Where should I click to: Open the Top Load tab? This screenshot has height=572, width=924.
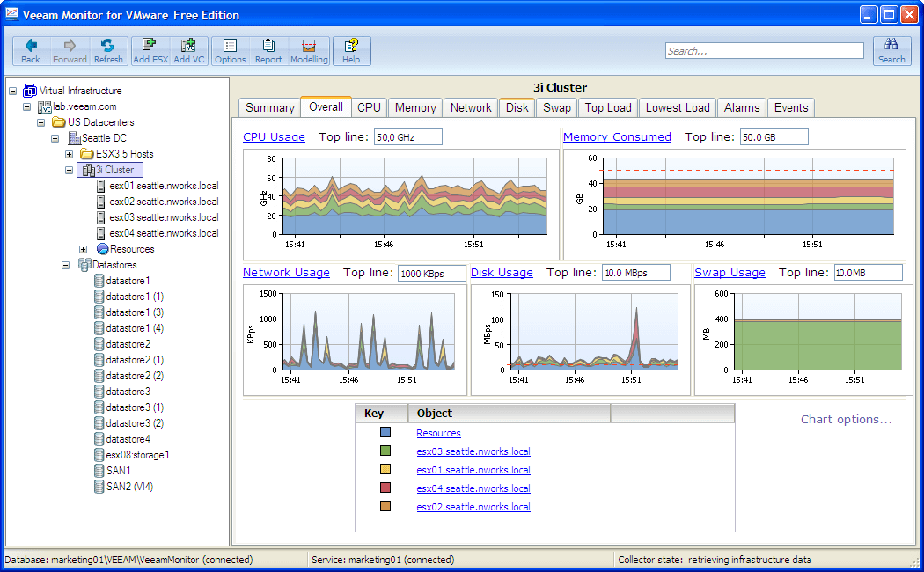[x=607, y=106]
